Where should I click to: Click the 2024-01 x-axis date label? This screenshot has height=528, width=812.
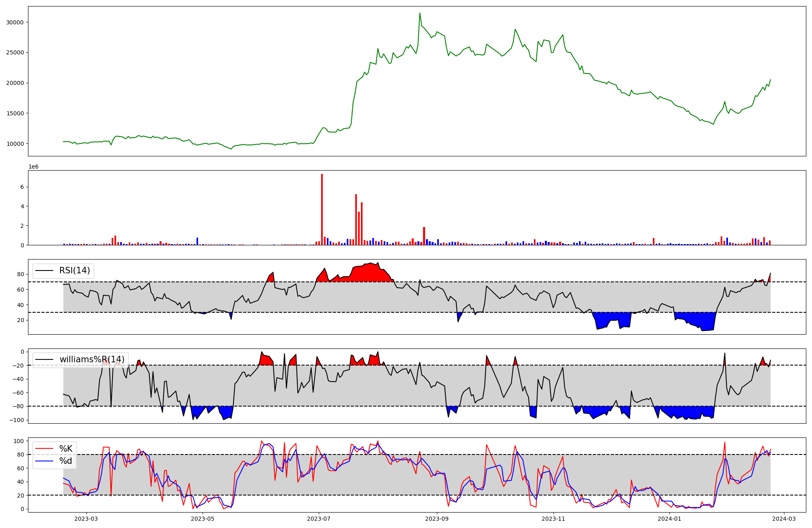669,519
